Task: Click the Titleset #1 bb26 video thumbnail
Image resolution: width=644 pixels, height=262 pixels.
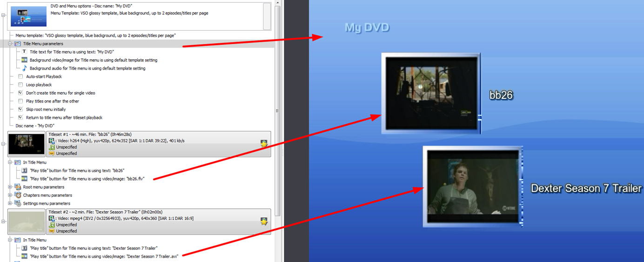Action: pos(27,144)
